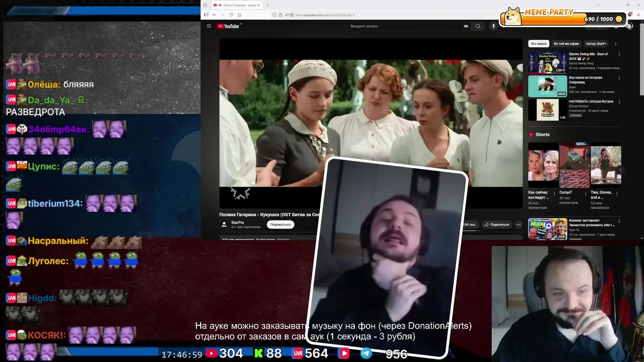Click chat username 'Луголес'
Image resolution: width=644 pixels, height=362 pixels.
pyautogui.click(x=48, y=261)
